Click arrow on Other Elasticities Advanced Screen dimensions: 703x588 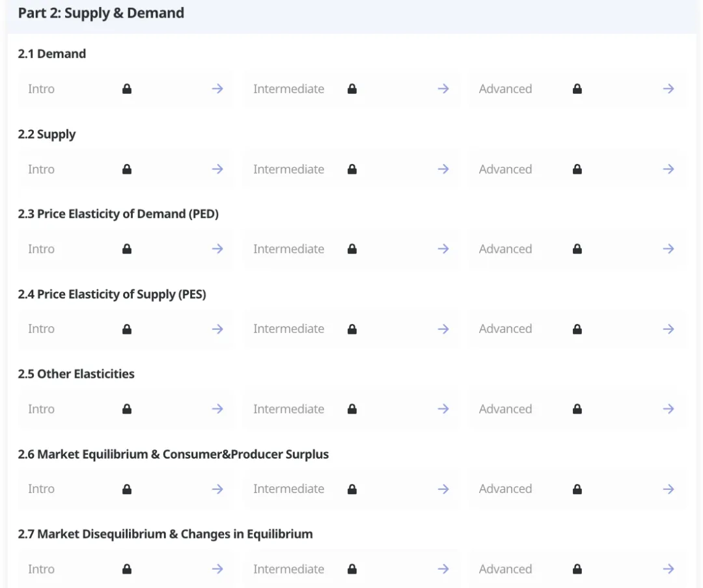point(669,409)
